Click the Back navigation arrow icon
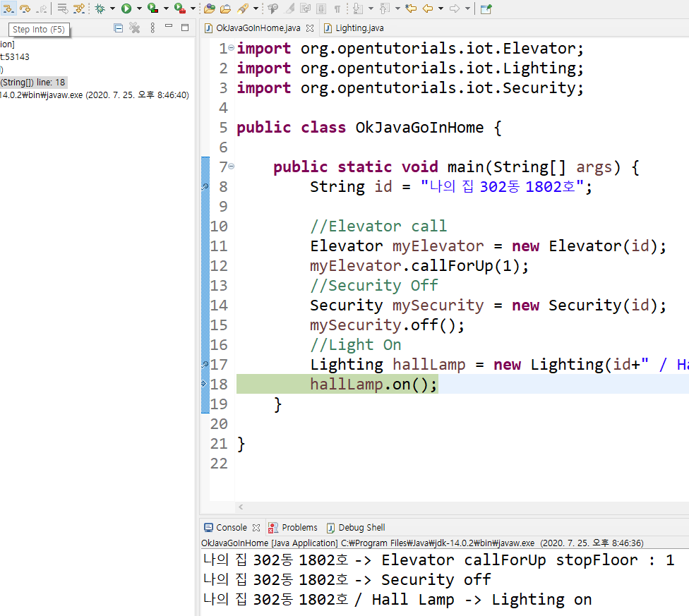 [428, 8]
